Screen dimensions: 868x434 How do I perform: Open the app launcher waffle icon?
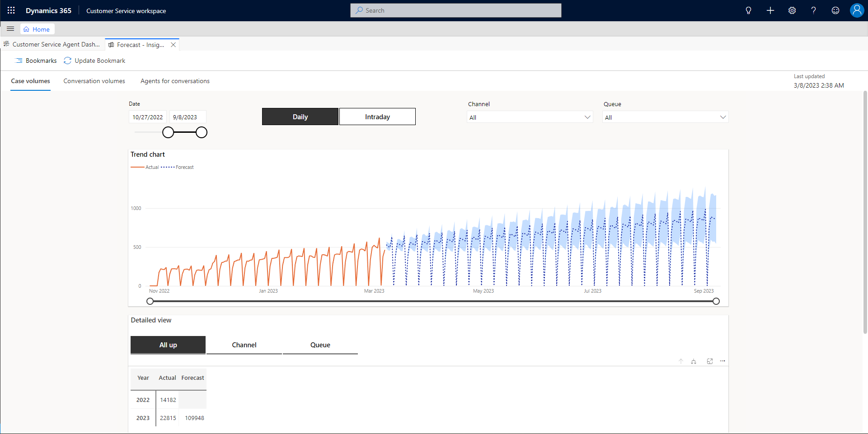pos(11,10)
